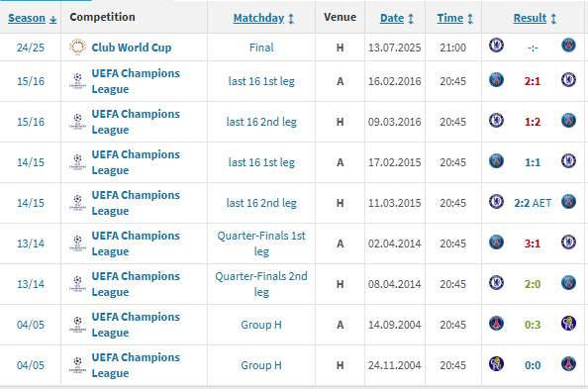
Task: Click PSG crest in the 13.07.2025 final row
Action: click(568, 46)
